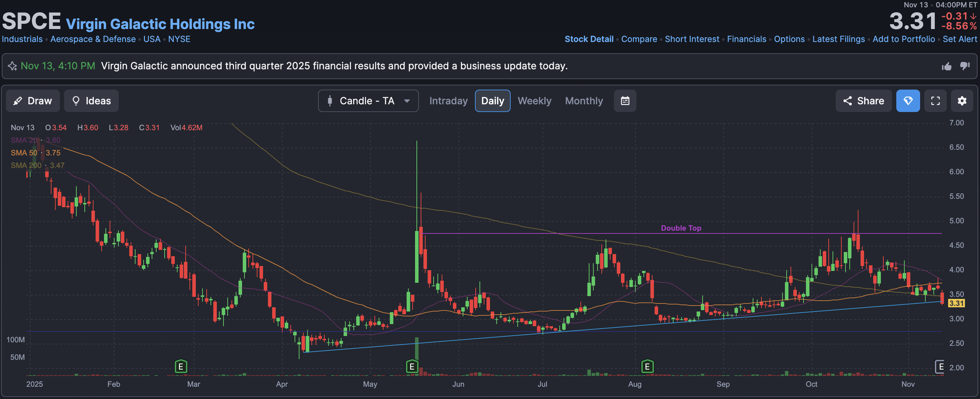Click the Draw button
980x399 pixels.
click(x=33, y=101)
